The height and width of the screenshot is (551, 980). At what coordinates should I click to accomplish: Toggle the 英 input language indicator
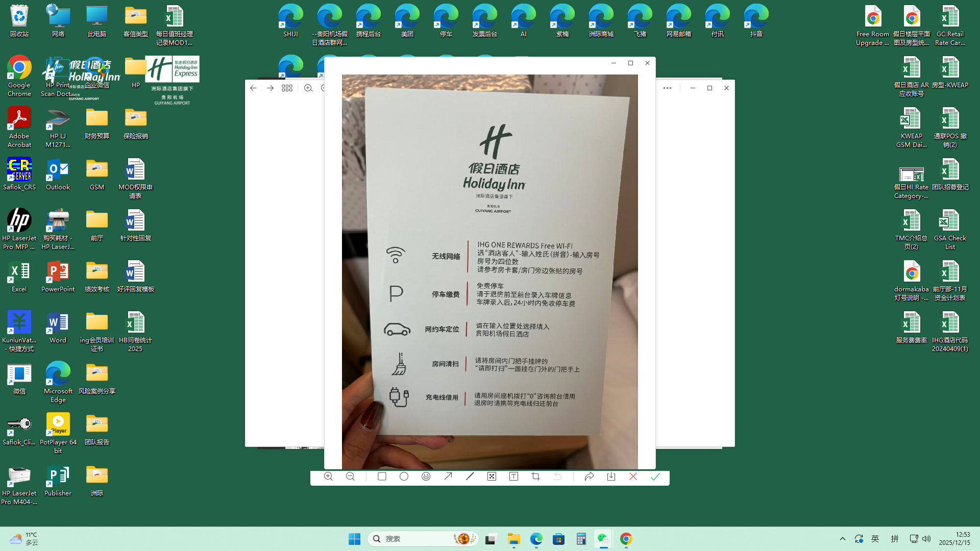coord(875,539)
